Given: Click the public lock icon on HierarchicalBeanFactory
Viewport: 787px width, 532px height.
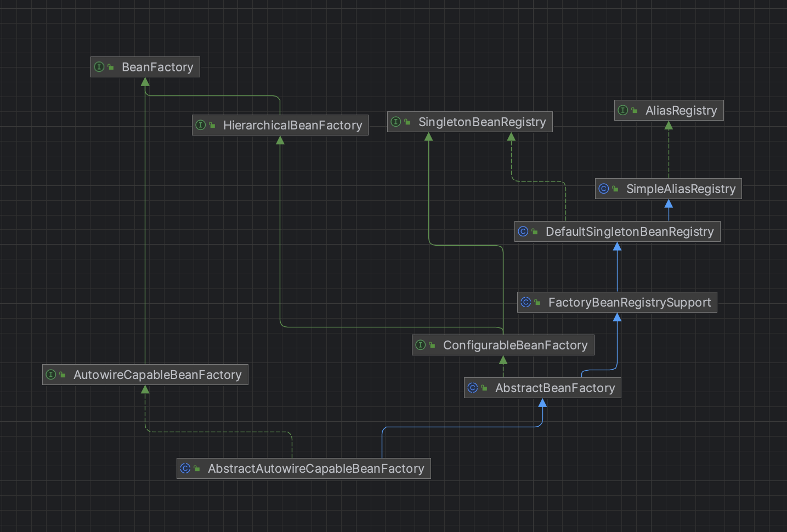Looking at the screenshot, I should pyautogui.click(x=212, y=125).
